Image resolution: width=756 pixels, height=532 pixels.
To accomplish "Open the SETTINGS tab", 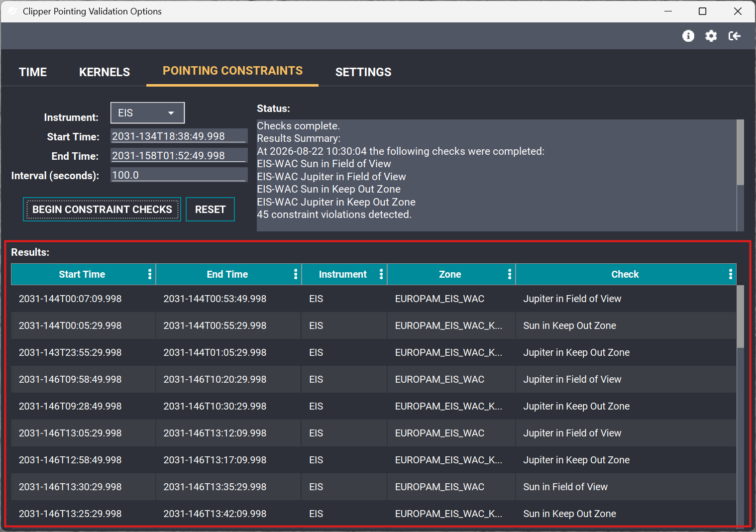I will point(363,72).
